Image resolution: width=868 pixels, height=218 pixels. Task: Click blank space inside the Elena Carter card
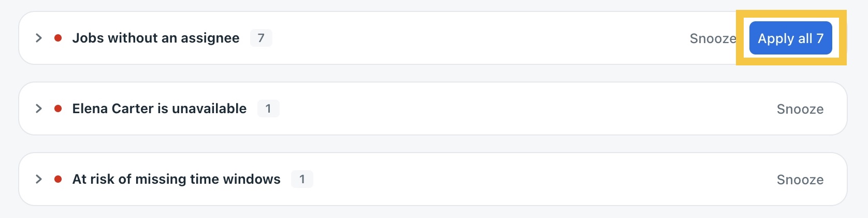point(518,108)
